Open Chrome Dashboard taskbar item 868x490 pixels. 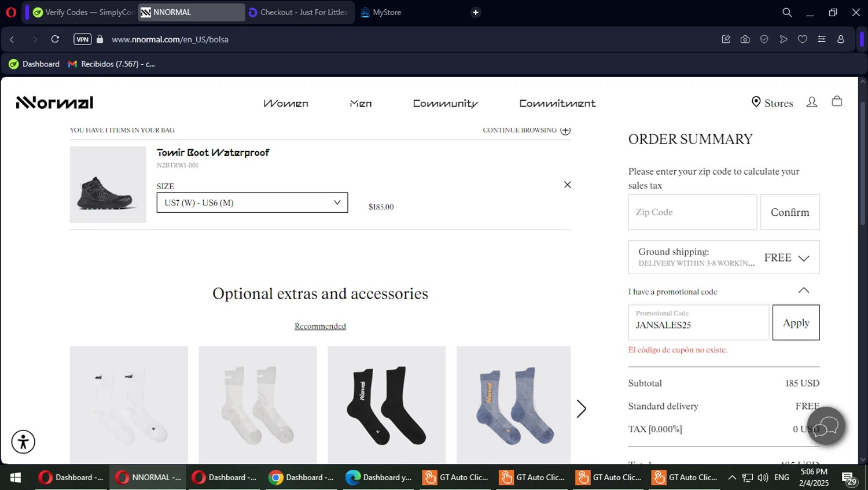303,477
